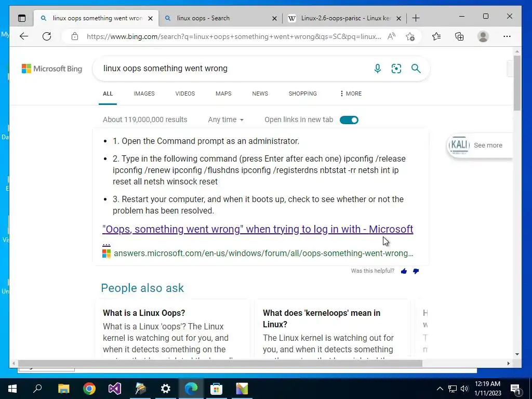Add this page to favorites star icon

coord(410,36)
